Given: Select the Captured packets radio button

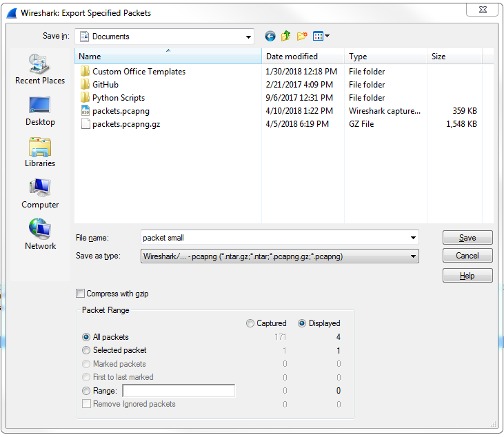Looking at the screenshot, I should 250,323.
